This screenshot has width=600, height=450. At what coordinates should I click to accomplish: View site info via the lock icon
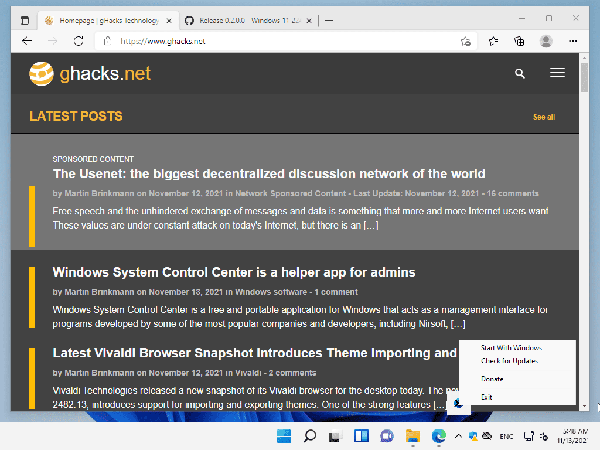point(108,41)
